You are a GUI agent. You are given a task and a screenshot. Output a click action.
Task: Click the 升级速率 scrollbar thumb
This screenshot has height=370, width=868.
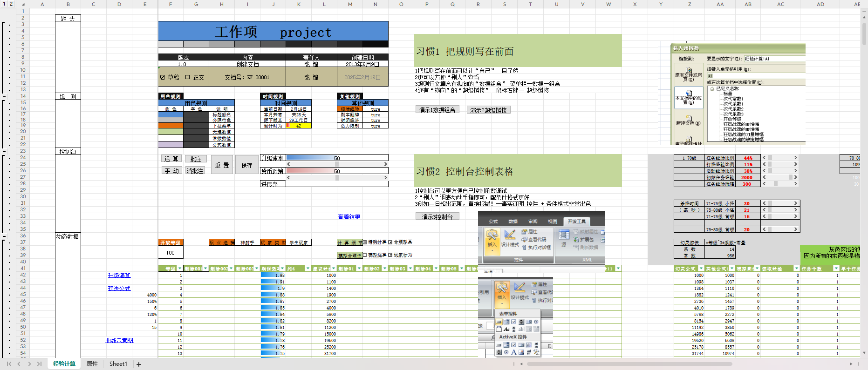coord(337,164)
